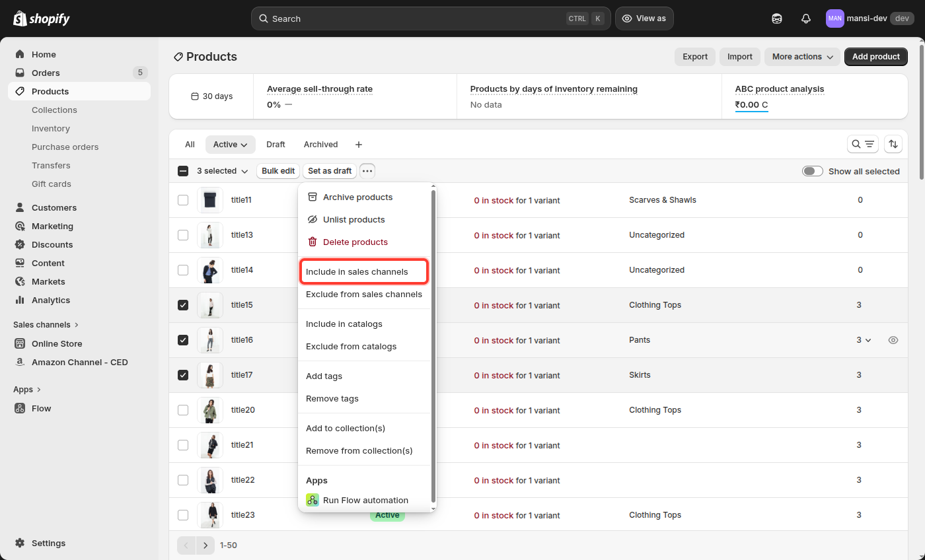The height and width of the screenshot is (560, 925).
Task: Check the title11 checkbox
Action: coord(183,200)
